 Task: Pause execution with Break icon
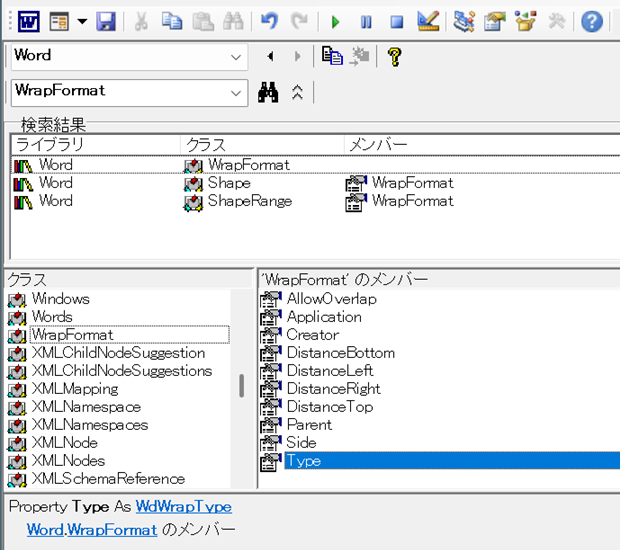366,22
